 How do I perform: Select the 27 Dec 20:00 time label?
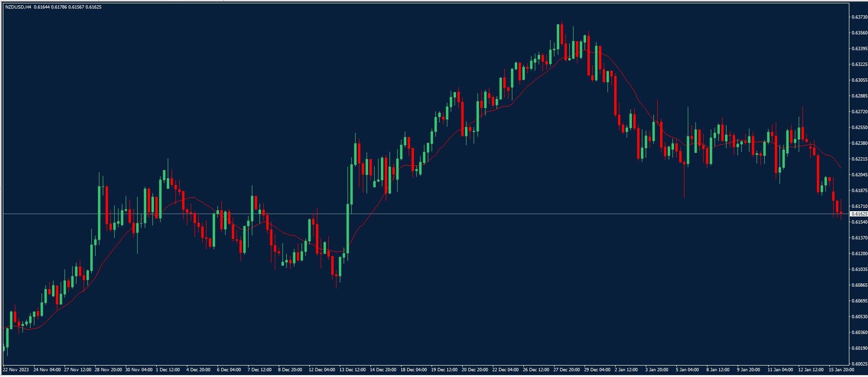click(x=566, y=370)
